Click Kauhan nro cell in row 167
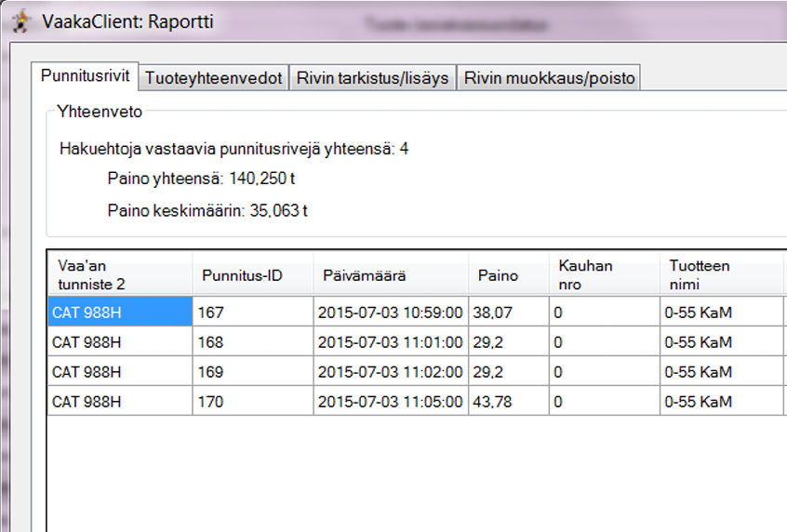Viewport: 787px width, 532px height. click(x=605, y=312)
